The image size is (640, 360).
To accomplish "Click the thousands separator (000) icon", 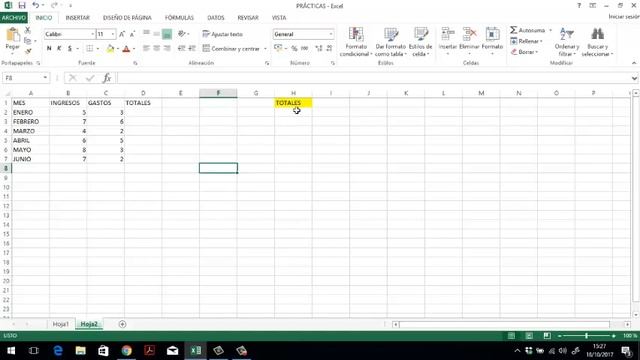I will [x=304, y=49].
